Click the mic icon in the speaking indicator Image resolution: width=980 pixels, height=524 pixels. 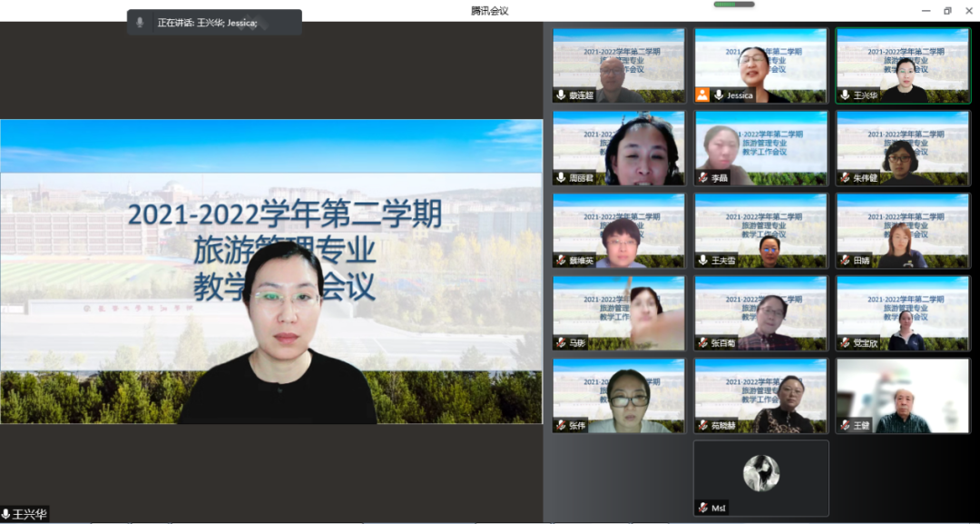tap(140, 23)
